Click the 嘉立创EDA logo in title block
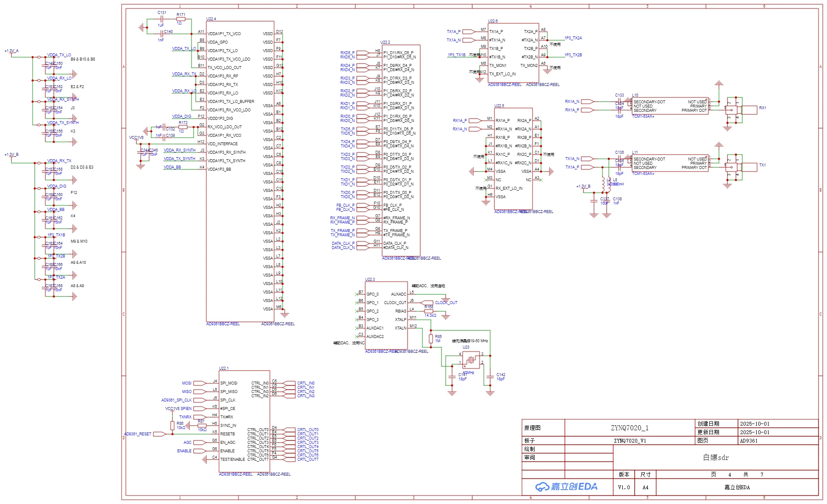This screenshot has width=827, height=504. click(x=566, y=487)
